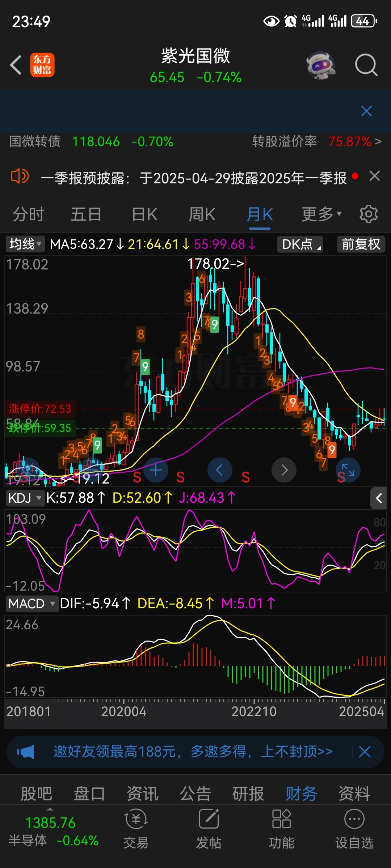Tap the 202004 date axis label

[123, 711]
